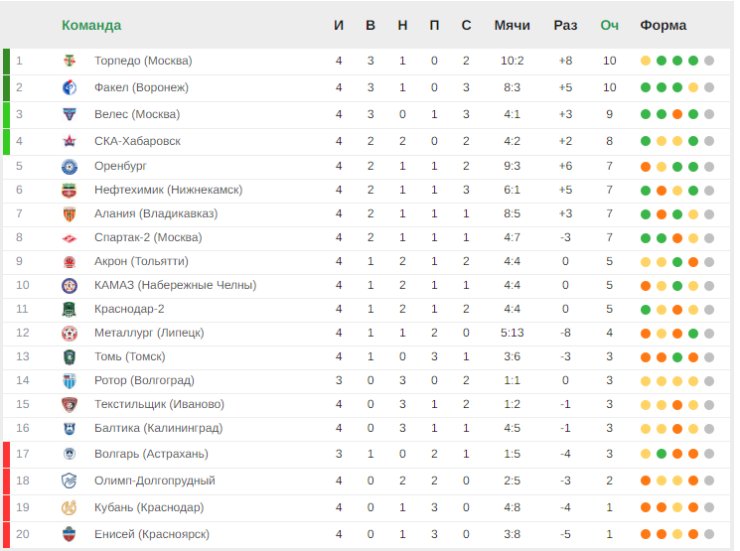Open the Нефтехимик (Нижнекамск) team link
This screenshot has width=740, height=551.
[168, 190]
